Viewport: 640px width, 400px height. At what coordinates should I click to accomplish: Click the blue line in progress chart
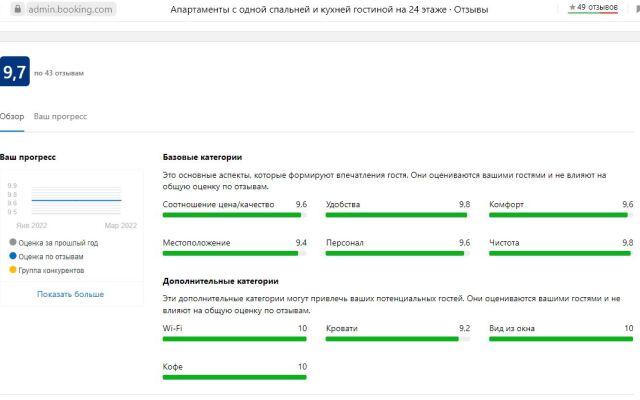(x=76, y=200)
